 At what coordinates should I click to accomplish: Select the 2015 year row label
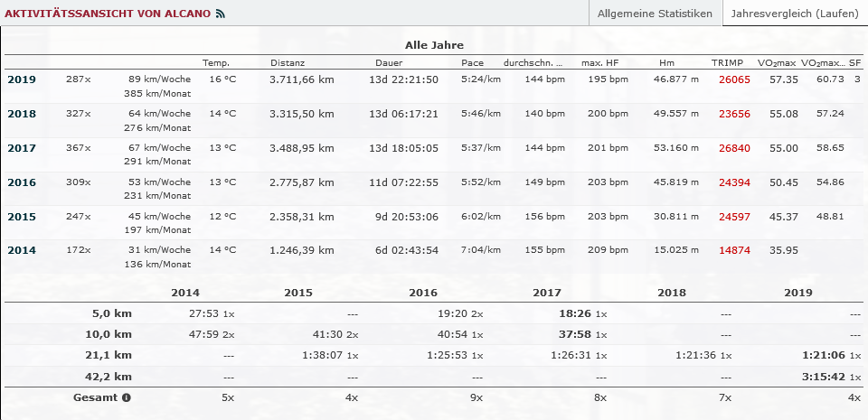coord(22,217)
